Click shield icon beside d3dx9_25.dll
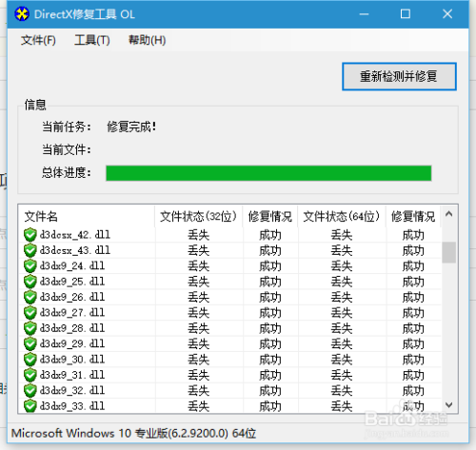Viewport: 476px width, 450px height. point(30,282)
